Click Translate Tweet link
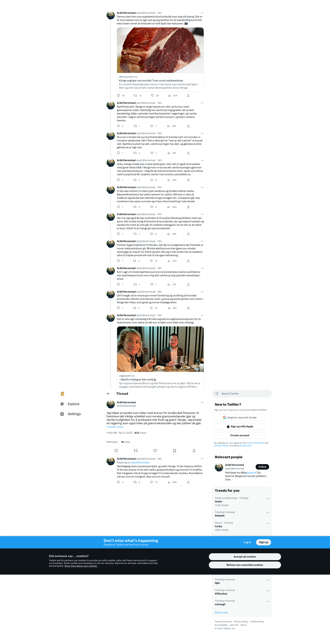 (115, 427)
